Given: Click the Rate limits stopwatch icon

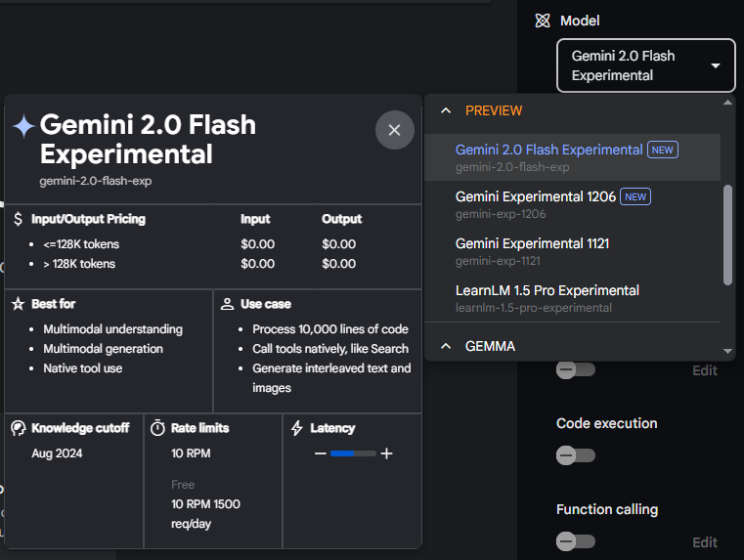Looking at the screenshot, I should [157, 428].
